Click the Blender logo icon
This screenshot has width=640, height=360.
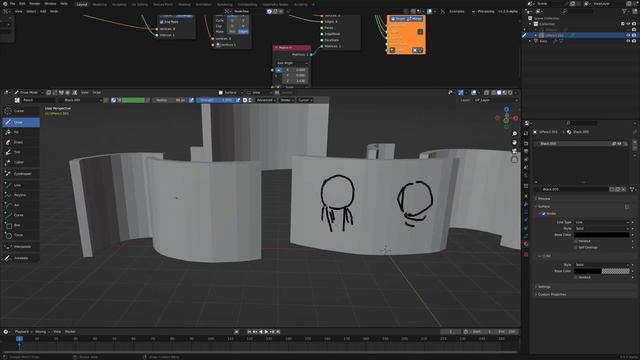pyautogui.click(x=4, y=4)
